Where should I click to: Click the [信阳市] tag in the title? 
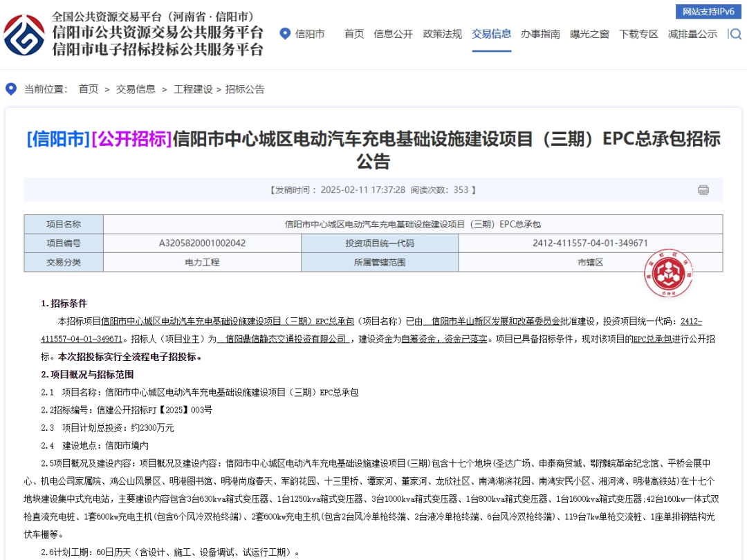coord(58,138)
